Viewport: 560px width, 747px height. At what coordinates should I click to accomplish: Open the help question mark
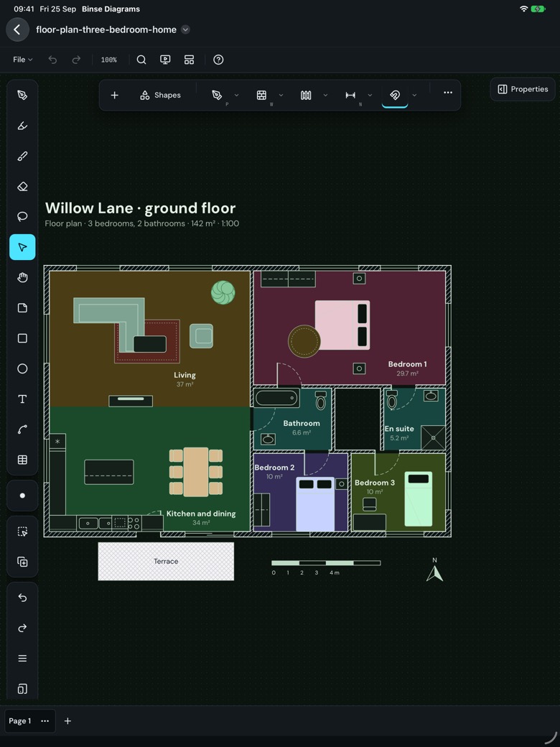pyautogui.click(x=218, y=60)
